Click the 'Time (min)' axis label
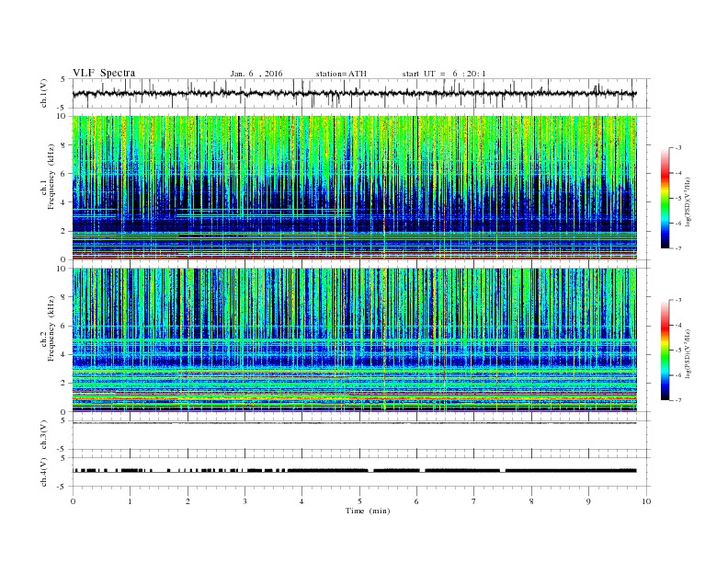 (x=368, y=511)
